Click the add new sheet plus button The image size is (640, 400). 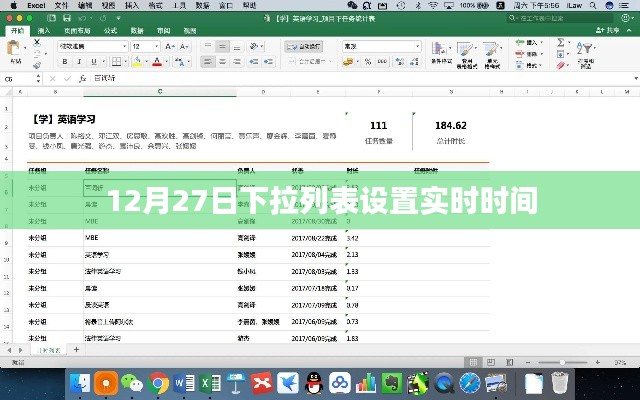click(75, 351)
